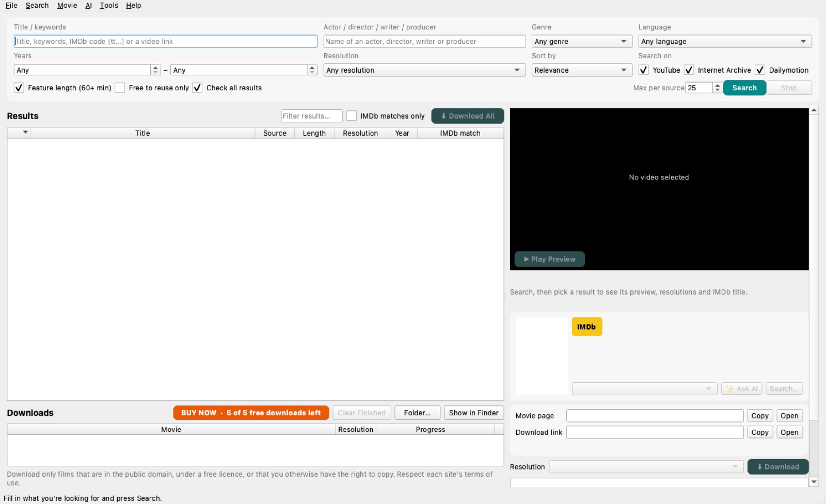Sort results by Year column
The width and height of the screenshot is (826, 504).
pos(402,133)
